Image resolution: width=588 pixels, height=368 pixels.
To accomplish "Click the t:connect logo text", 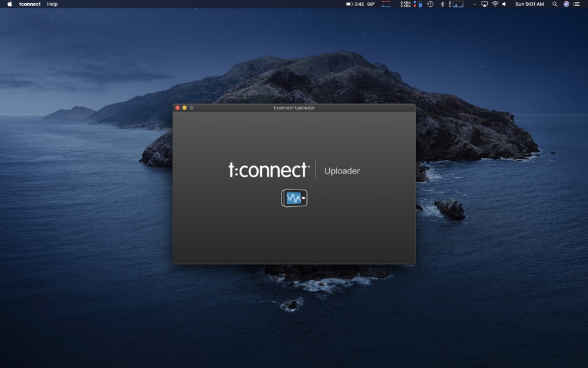I will coord(269,170).
